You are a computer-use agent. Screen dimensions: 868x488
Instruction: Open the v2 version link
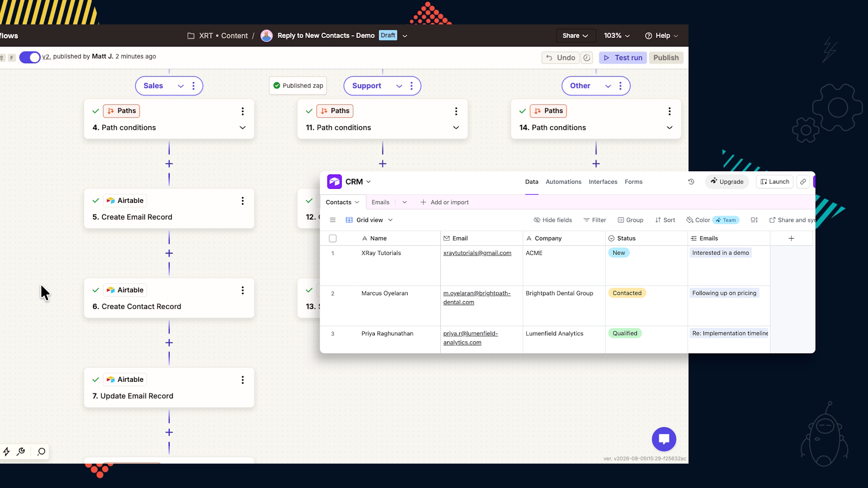tap(46, 56)
